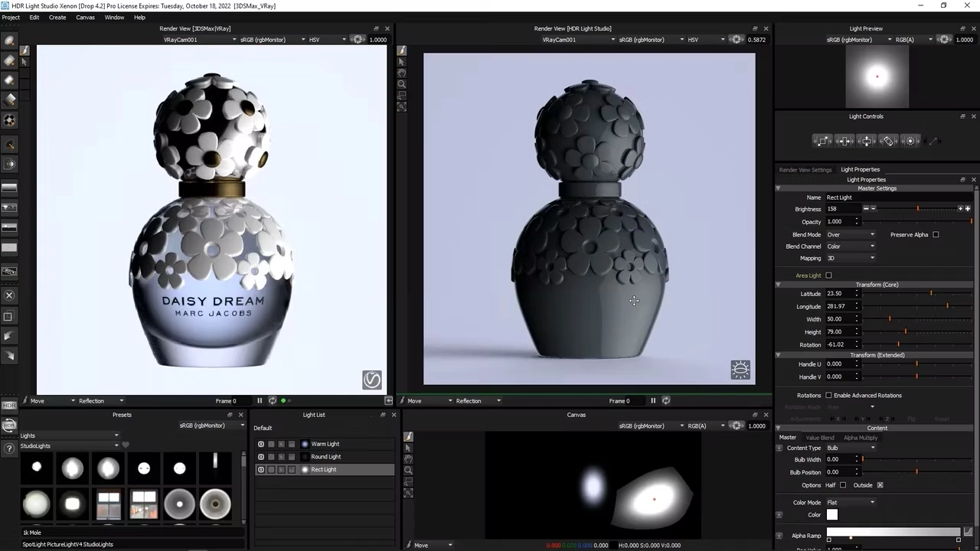Click the Brightness large plus button
The image size is (980, 551).
[968, 209]
